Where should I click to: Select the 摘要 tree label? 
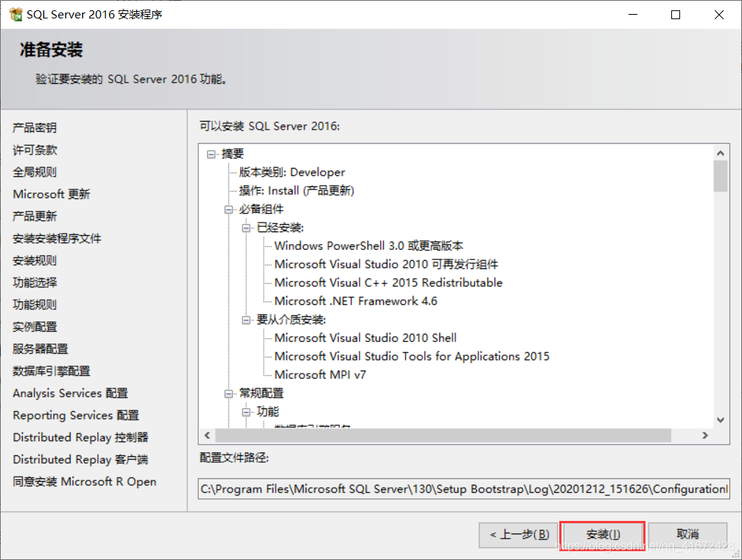[x=232, y=154]
